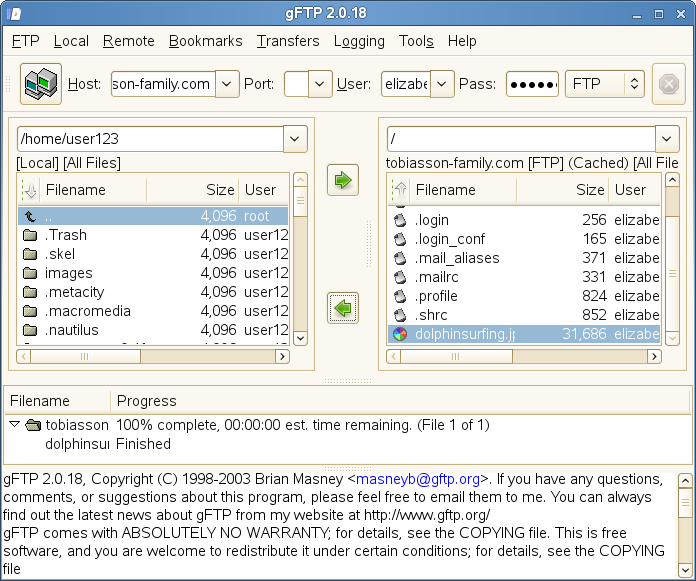Image resolution: width=696 pixels, height=581 pixels.
Task: Click the dolphinsurfing image file icon
Action: coord(400,334)
